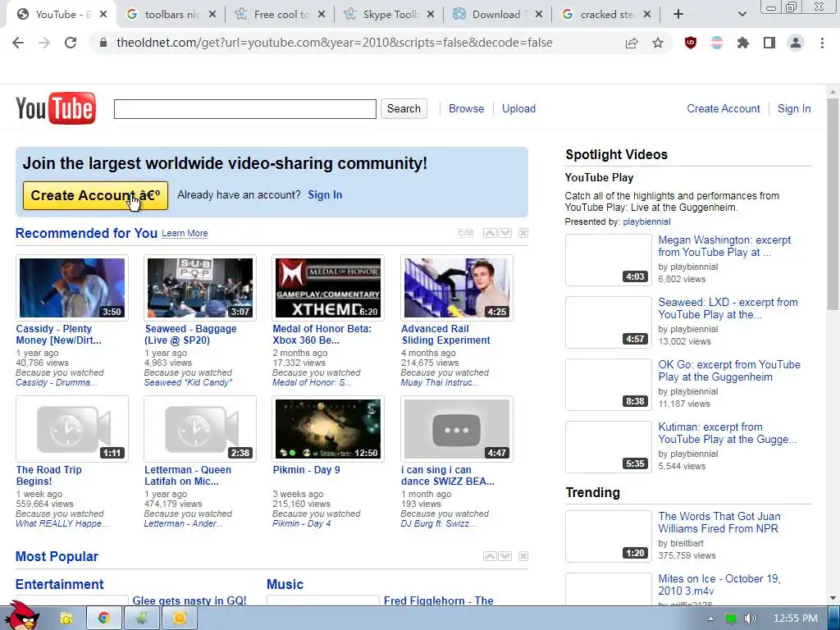The height and width of the screenshot is (630, 840).
Task: Open OK Go excerpt video link
Action: point(729,371)
